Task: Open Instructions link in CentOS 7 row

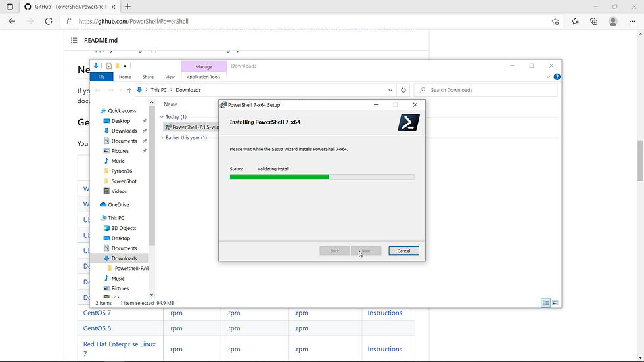Action: pyautogui.click(x=385, y=313)
